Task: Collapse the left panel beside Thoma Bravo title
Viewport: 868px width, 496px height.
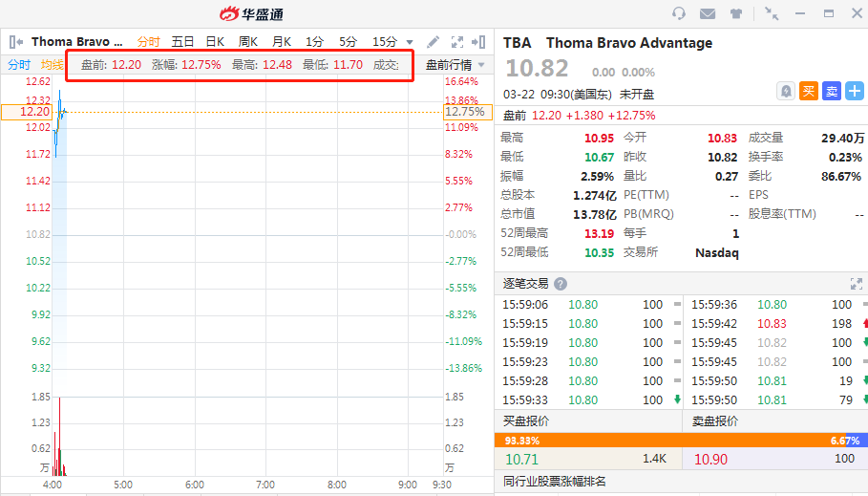Action: tap(16, 41)
